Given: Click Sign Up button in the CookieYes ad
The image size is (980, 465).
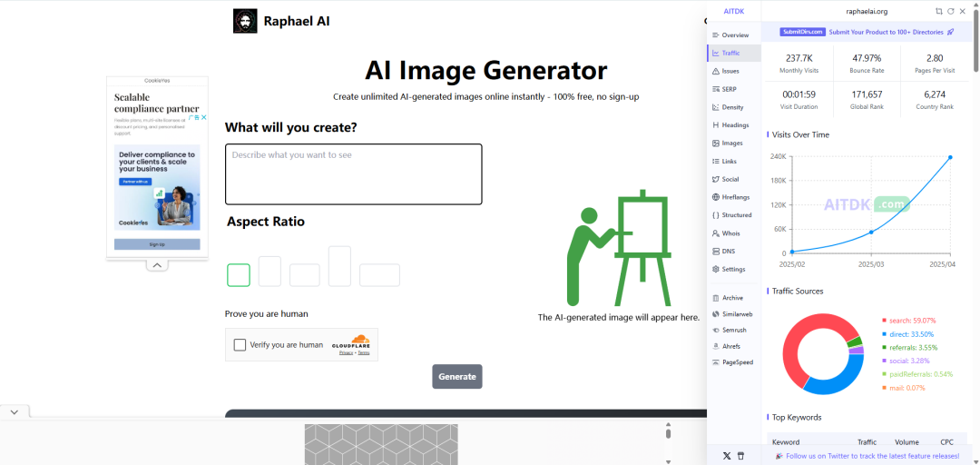Looking at the screenshot, I should click(157, 244).
